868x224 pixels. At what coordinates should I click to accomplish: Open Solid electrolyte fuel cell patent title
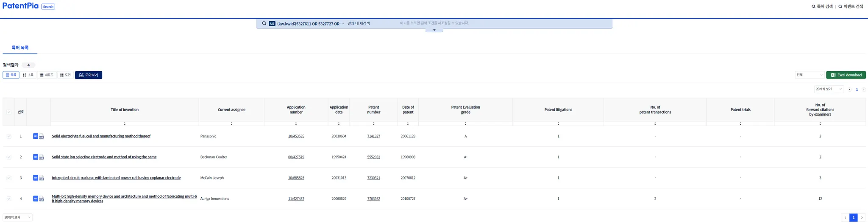pyautogui.click(x=101, y=136)
